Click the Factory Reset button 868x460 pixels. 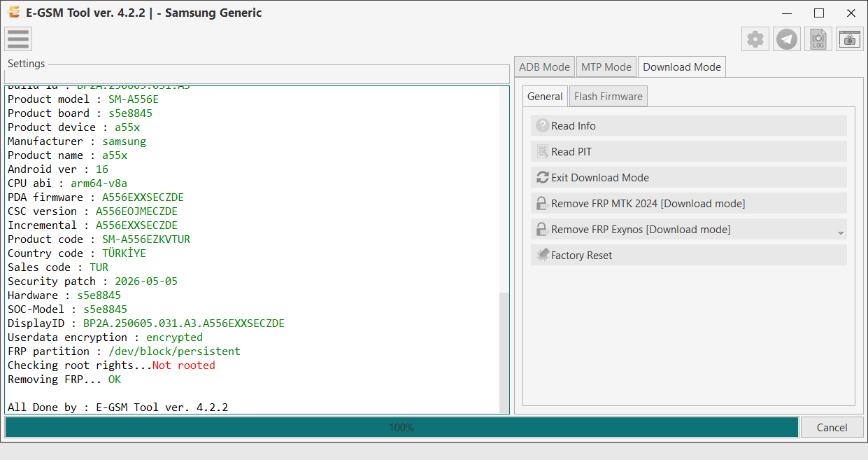[x=689, y=256]
